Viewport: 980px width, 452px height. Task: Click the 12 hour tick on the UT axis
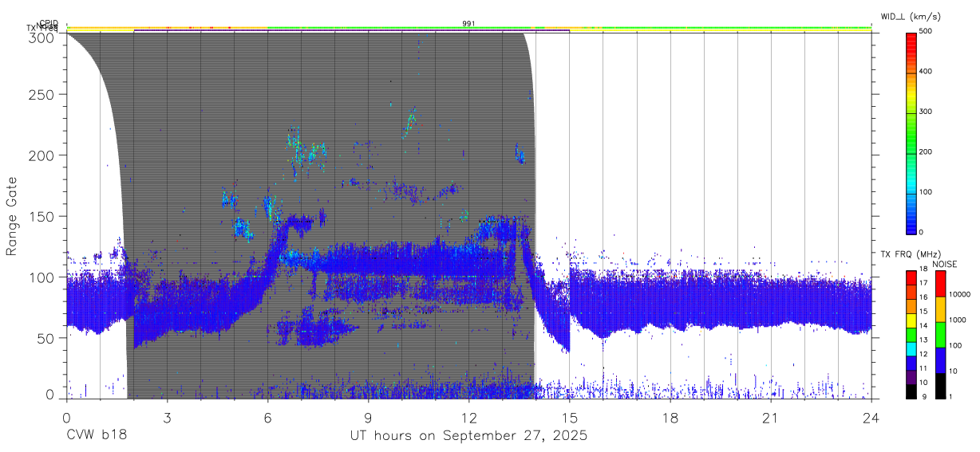pyautogui.click(x=469, y=417)
